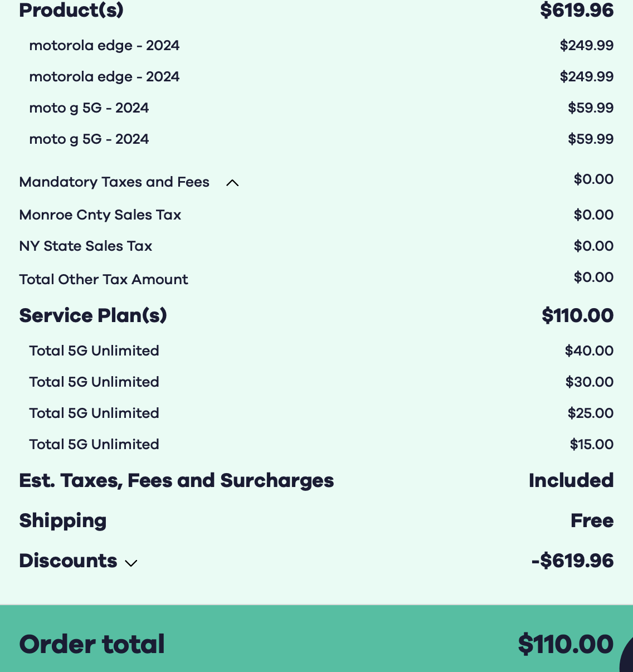This screenshot has width=633, height=672.
Task: Select the Total Other Tax Amount label
Action: (104, 280)
